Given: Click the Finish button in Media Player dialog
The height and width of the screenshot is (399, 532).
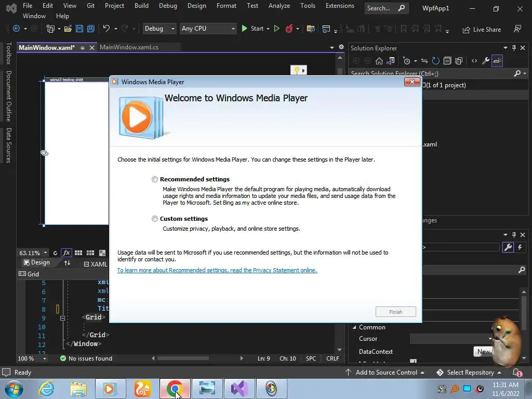Looking at the screenshot, I should point(395,312).
